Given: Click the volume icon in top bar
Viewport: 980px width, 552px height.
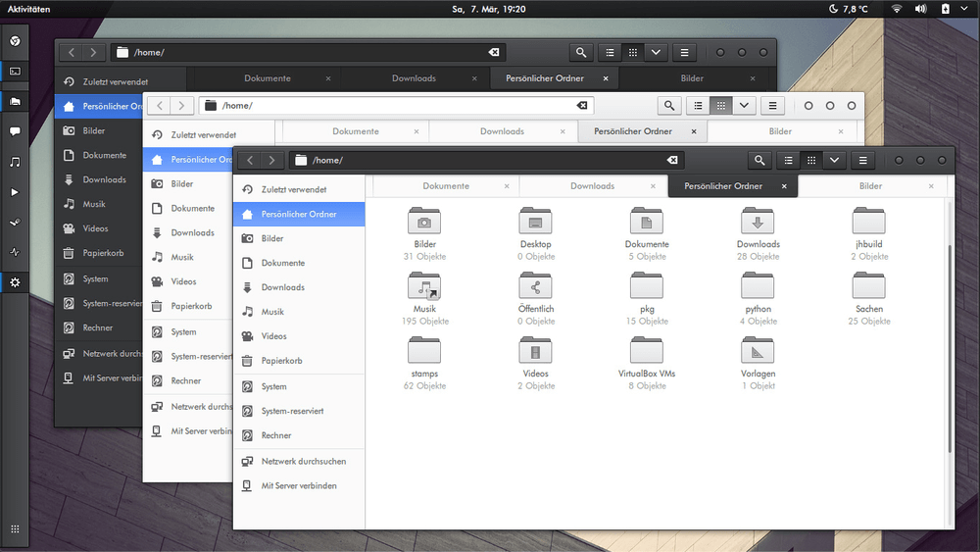Looking at the screenshot, I should click(920, 9).
